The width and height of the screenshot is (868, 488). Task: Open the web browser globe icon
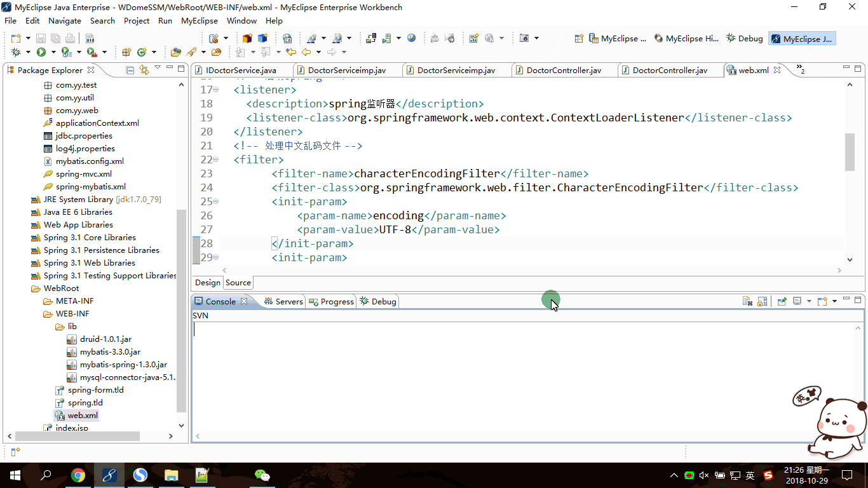point(412,38)
